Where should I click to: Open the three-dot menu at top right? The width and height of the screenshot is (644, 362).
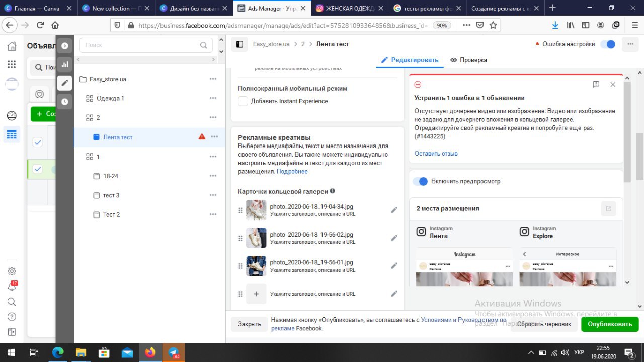pos(630,44)
